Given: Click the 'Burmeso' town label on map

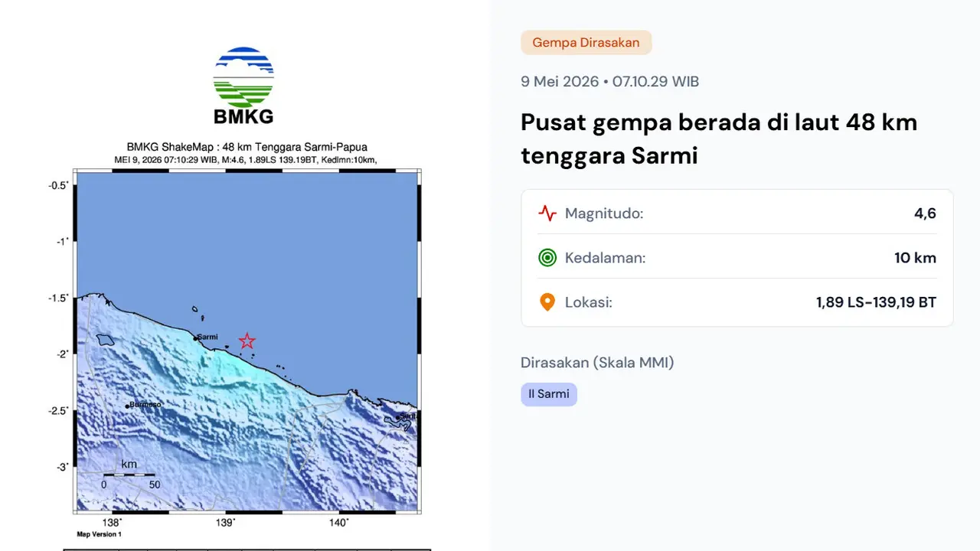Looking at the screenshot, I should pos(145,405).
